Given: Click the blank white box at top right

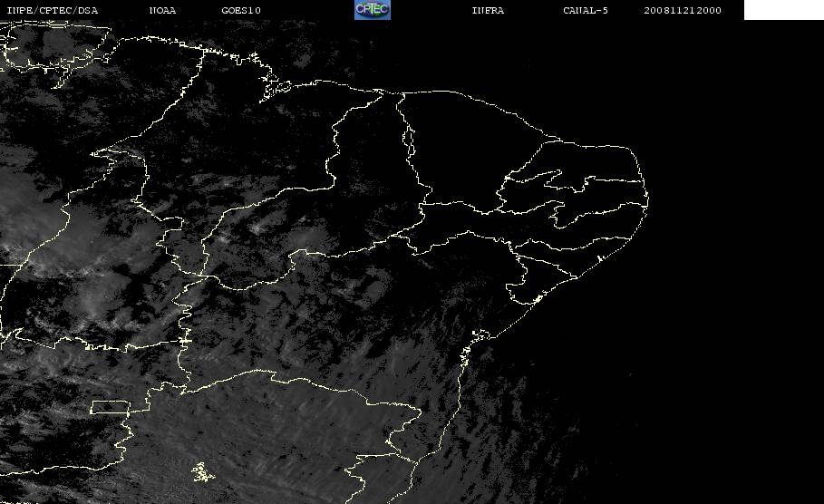Looking at the screenshot, I should coord(783,9).
